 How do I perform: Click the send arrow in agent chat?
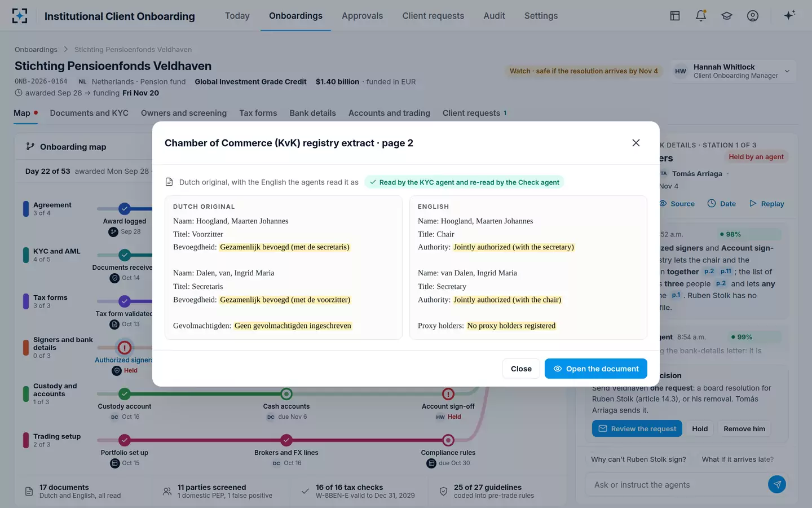coord(777,484)
